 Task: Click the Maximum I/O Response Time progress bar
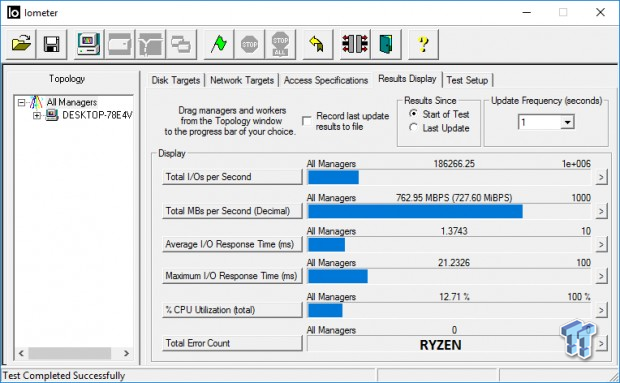coord(449,276)
